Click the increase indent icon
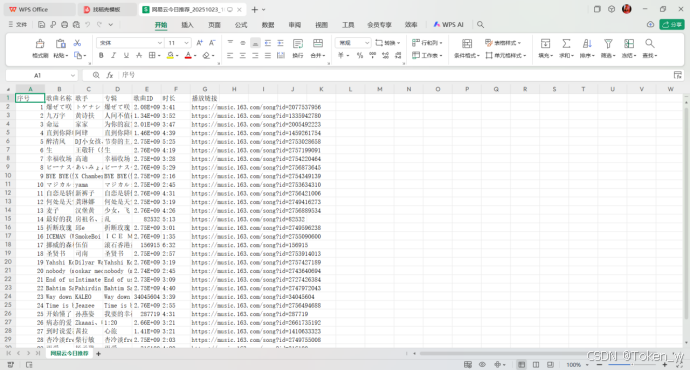 click(280, 43)
